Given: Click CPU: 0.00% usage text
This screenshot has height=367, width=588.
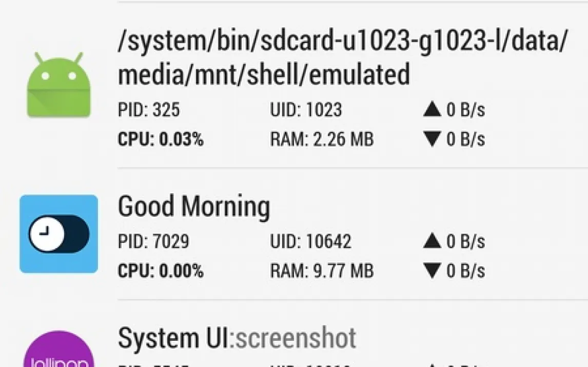Looking at the screenshot, I should pyautogui.click(x=161, y=271).
